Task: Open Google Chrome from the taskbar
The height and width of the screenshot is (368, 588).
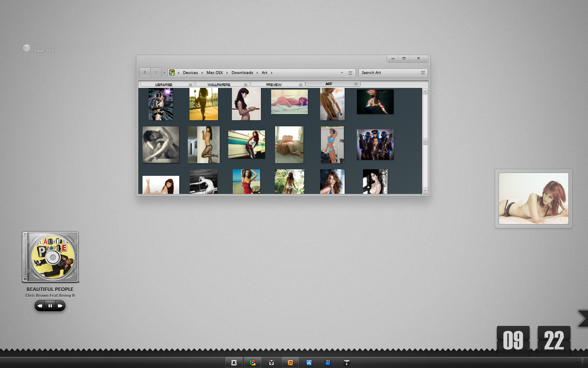Action: (253, 363)
